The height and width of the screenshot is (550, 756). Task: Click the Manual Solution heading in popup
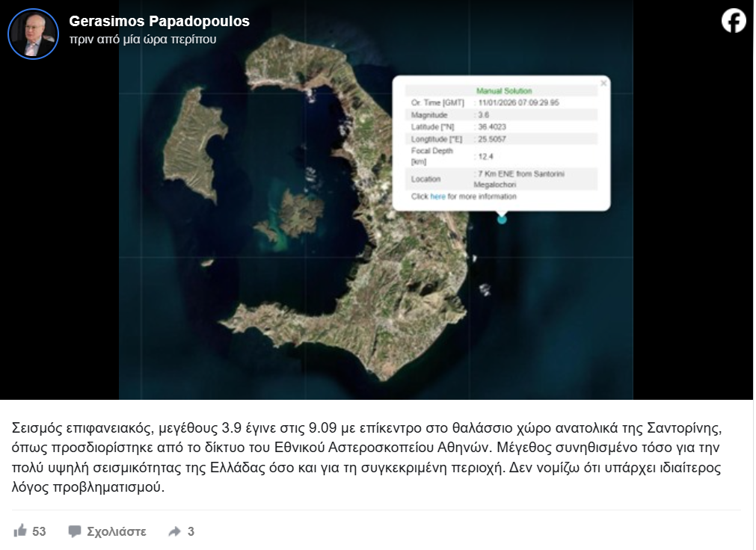click(x=504, y=90)
